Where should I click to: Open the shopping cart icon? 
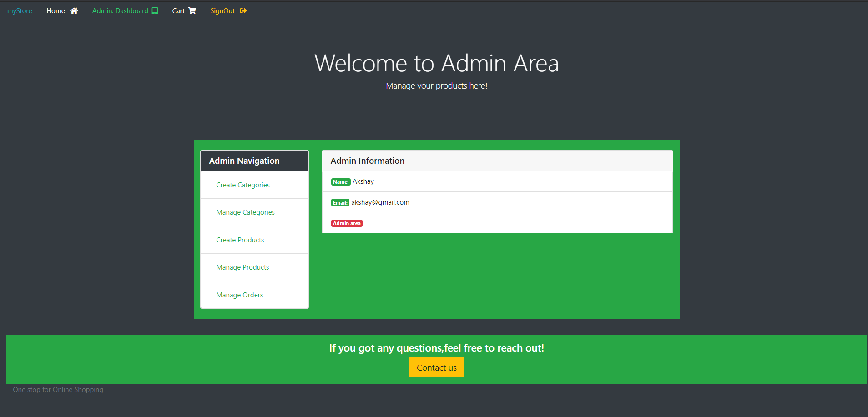[192, 10]
